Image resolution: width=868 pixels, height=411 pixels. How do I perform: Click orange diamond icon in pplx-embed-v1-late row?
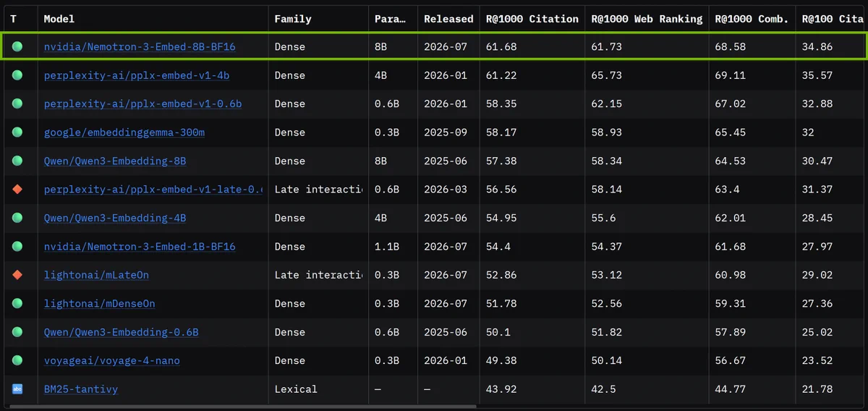pyautogui.click(x=17, y=190)
